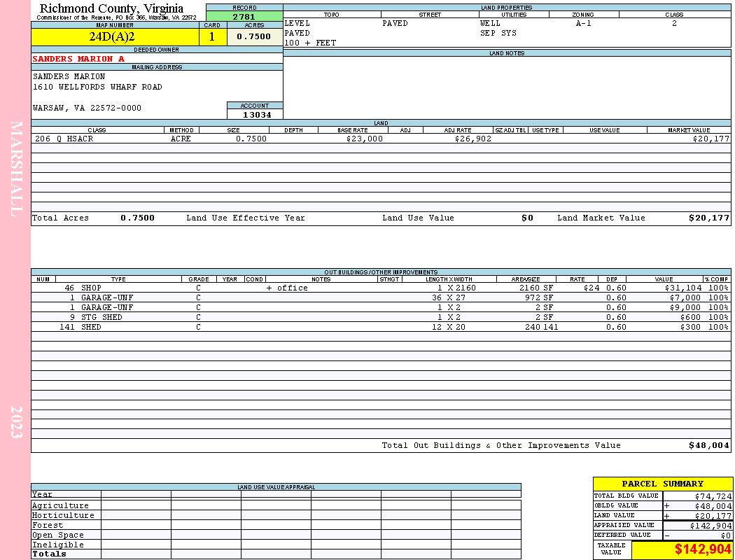
Task: Click the WARSAW, VA 22572-0000 line
Action: pos(87,108)
